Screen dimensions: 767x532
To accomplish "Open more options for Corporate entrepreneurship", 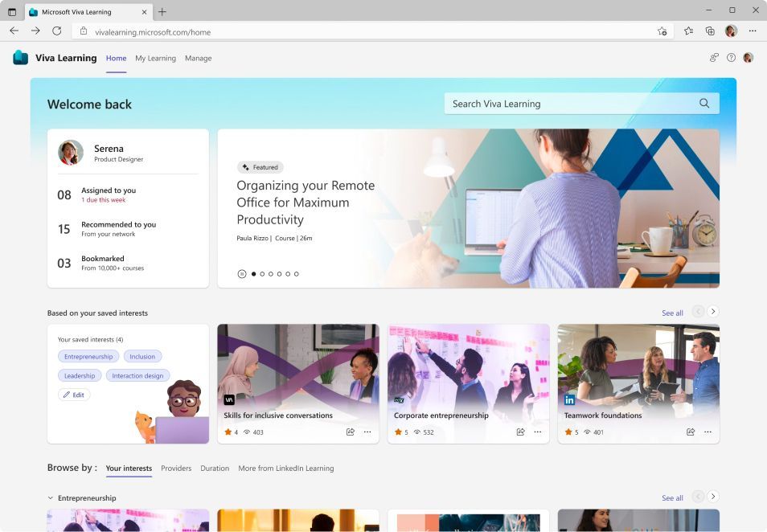I will click(x=538, y=432).
